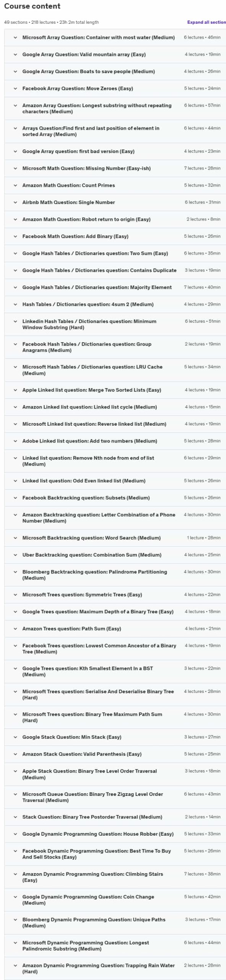Screen dimensions: 226x980
Task: Expand the LRU Cache section
Action: 115,370
